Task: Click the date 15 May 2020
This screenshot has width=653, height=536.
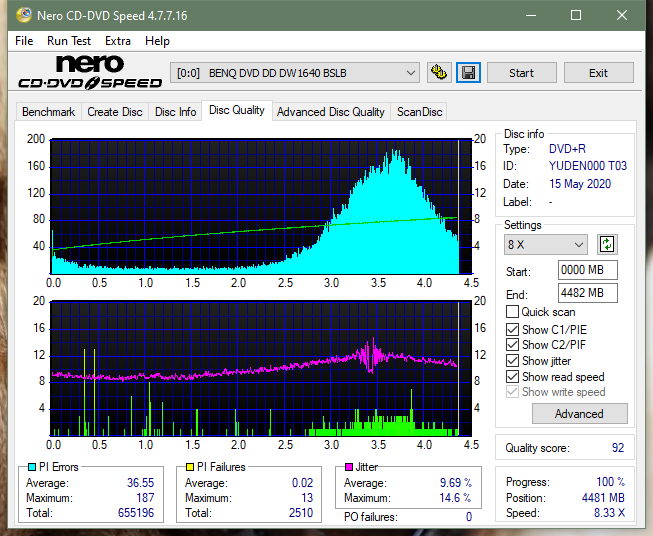Action: (580, 184)
